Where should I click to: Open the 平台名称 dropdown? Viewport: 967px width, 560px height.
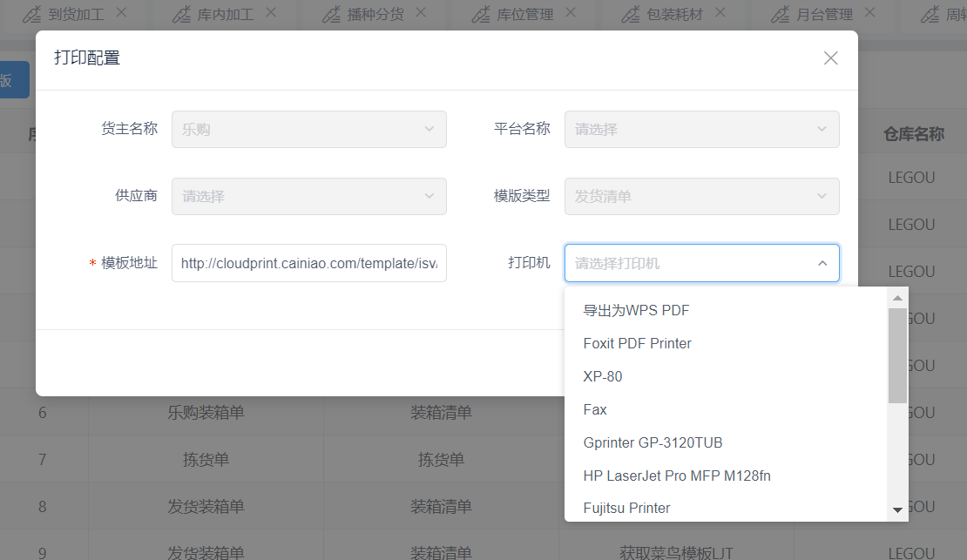coord(702,129)
